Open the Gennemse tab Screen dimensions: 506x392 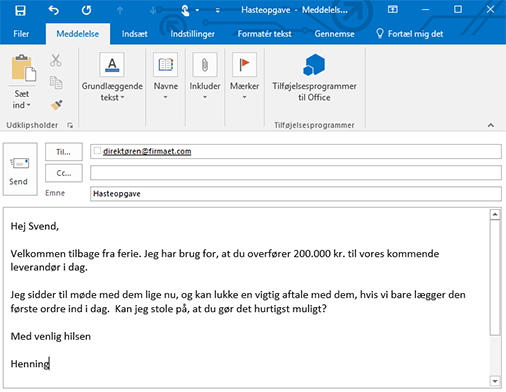tap(334, 34)
